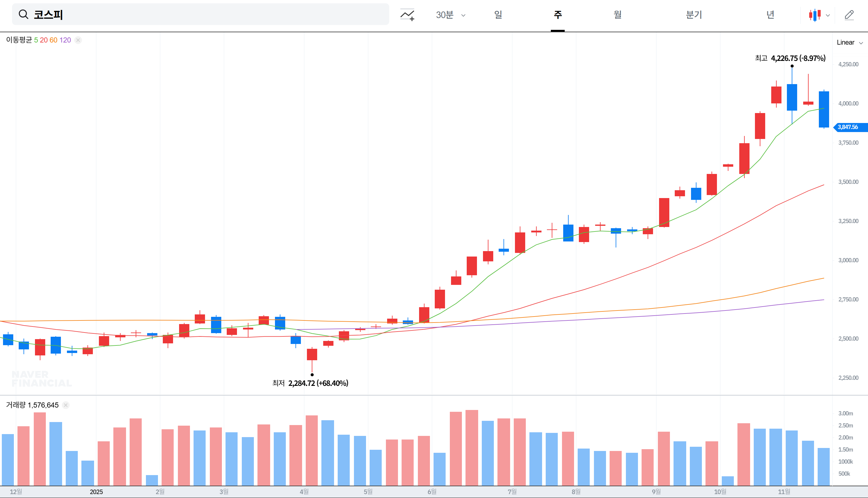The height and width of the screenshot is (498, 868).
Task: Click the 20-period moving average label
Action: click(x=43, y=40)
